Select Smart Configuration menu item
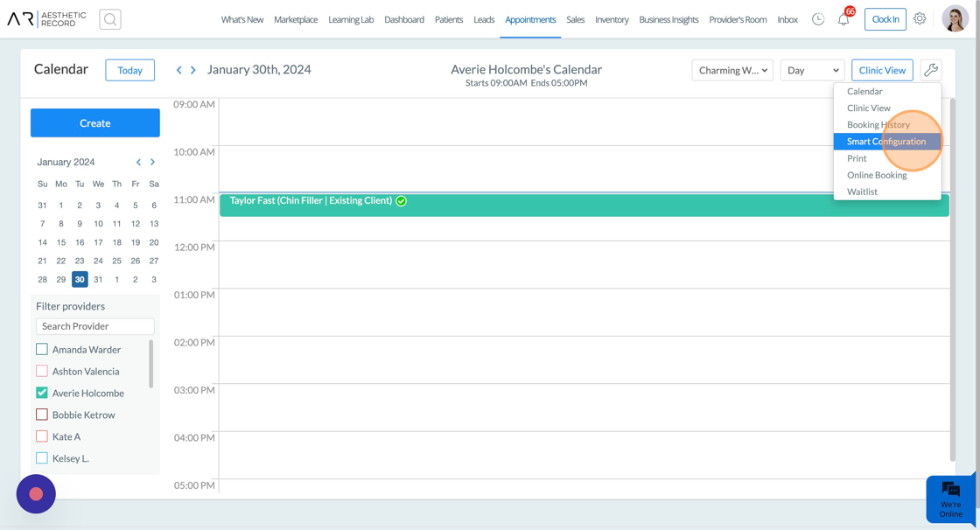This screenshot has height=530, width=980. [x=887, y=142]
